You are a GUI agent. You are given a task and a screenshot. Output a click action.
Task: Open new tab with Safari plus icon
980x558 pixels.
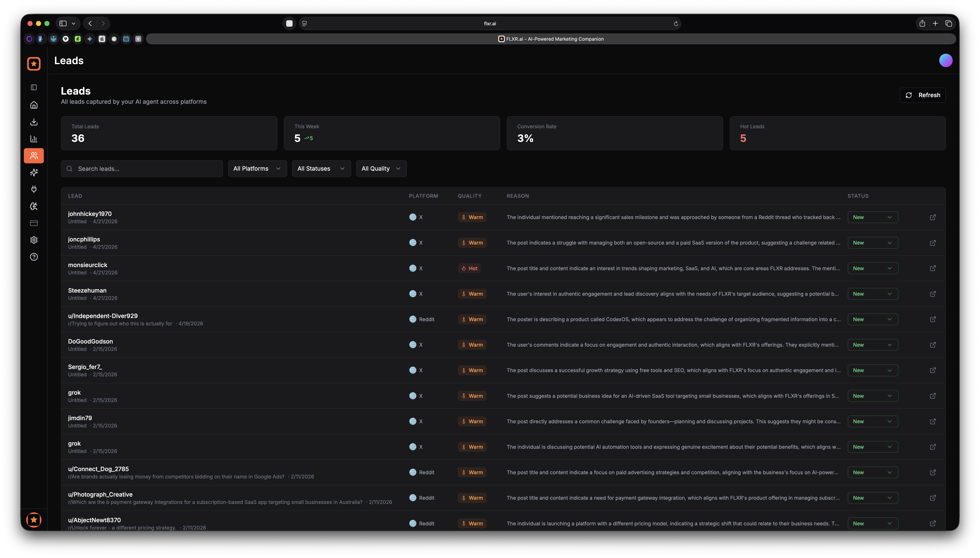click(x=935, y=23)
